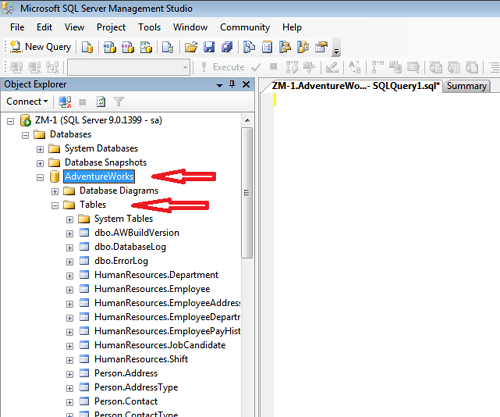This screenshot has width=500, height=417.
Task: Open the Edit menu
Action: [x=44, y=27]
